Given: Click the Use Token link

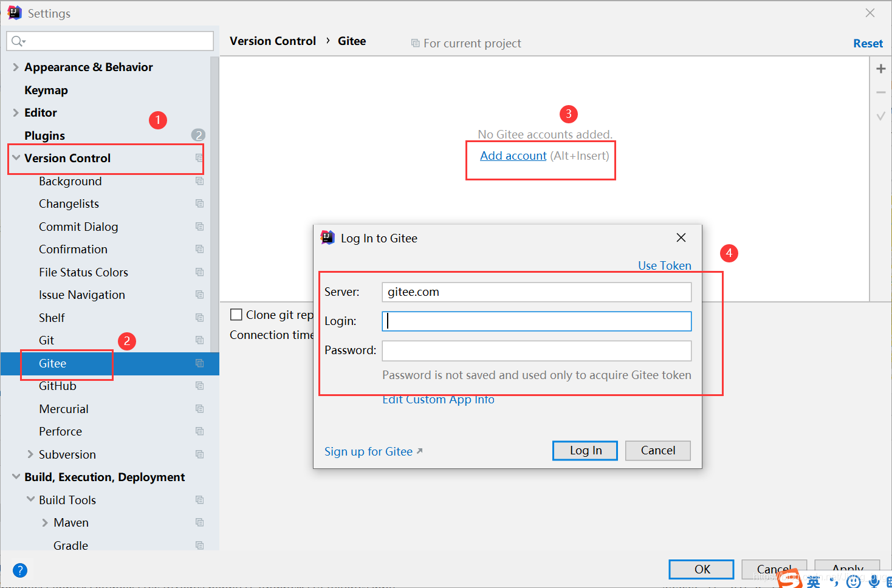Looking at the screenshot, I should coord(665,265).
